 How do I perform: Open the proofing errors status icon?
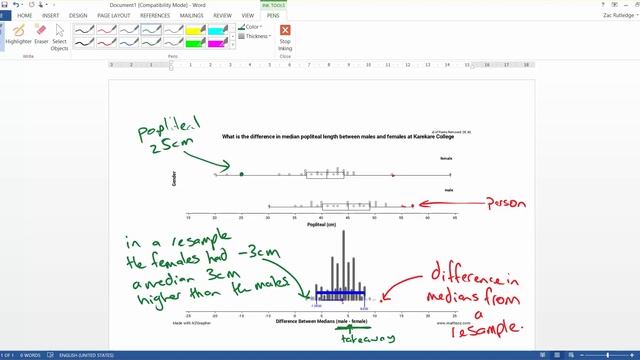tap(50, 356)
